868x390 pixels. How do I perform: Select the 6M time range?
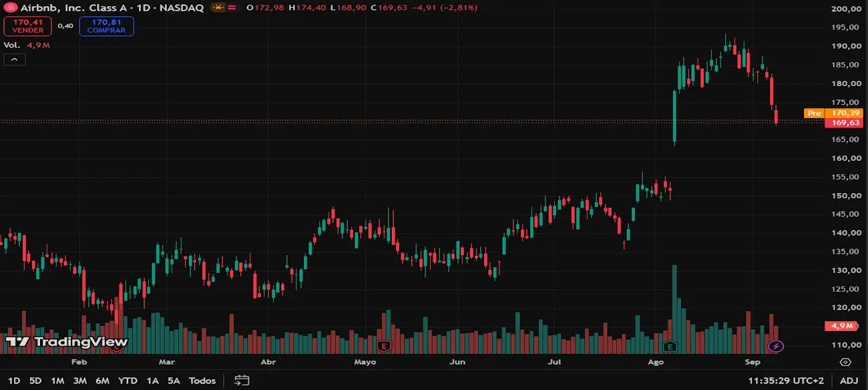coord(102,381)
